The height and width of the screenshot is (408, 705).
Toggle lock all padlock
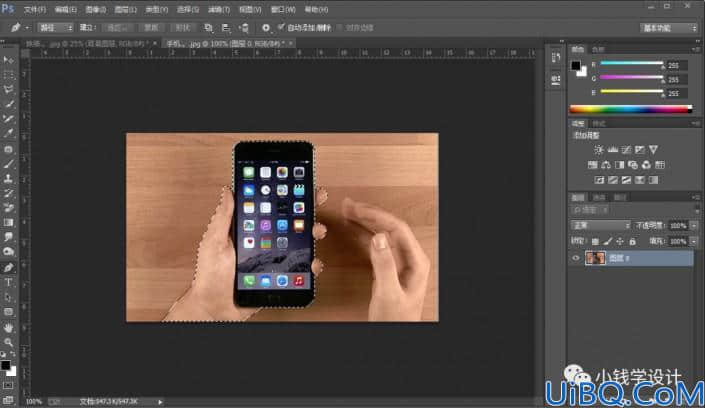(x=632, y=242)
